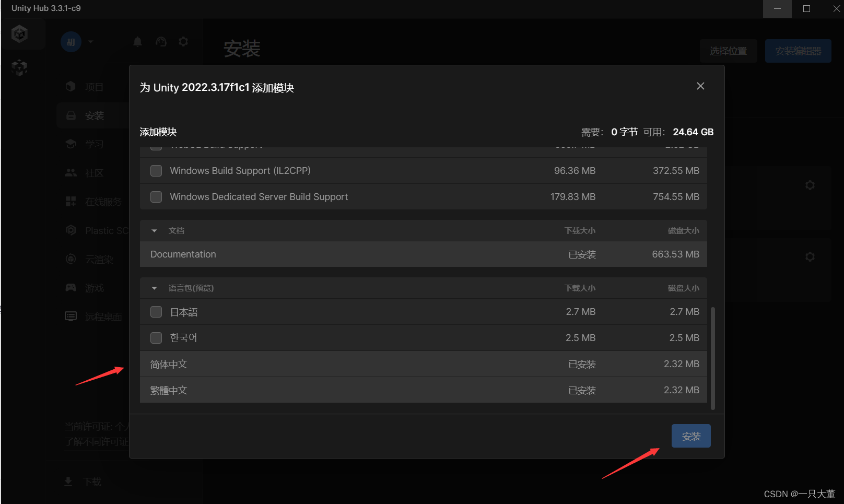Open the 学习 learn section

coord(94,144)
